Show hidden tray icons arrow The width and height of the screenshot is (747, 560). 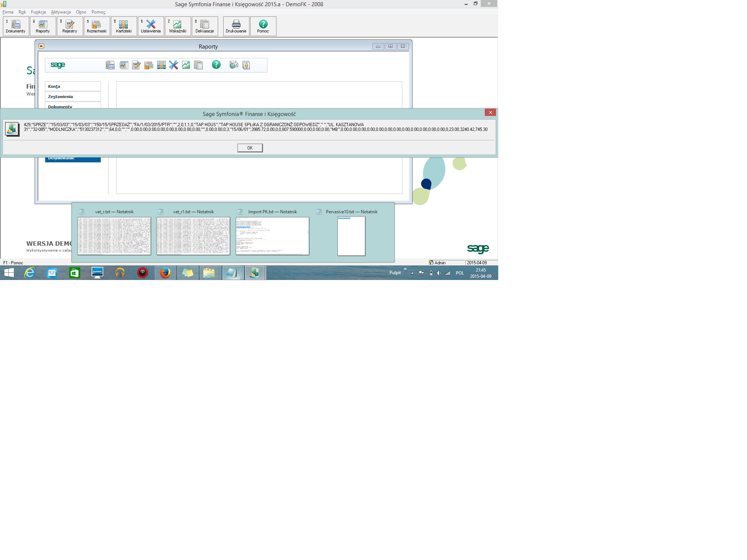412,273
